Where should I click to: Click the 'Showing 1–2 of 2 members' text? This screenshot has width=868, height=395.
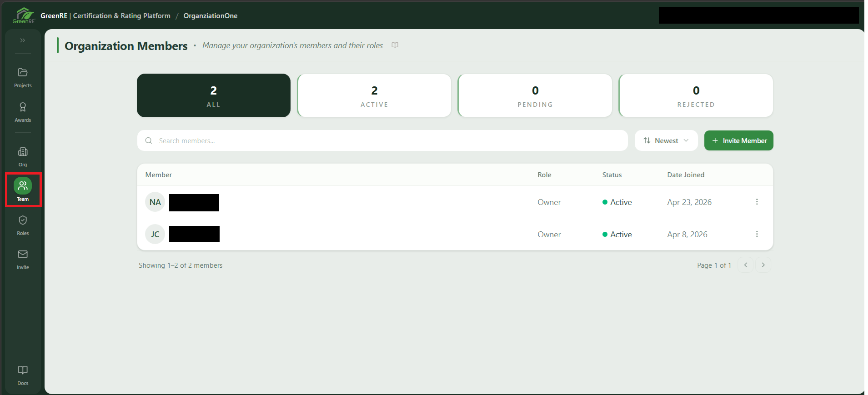pos(181,265)
